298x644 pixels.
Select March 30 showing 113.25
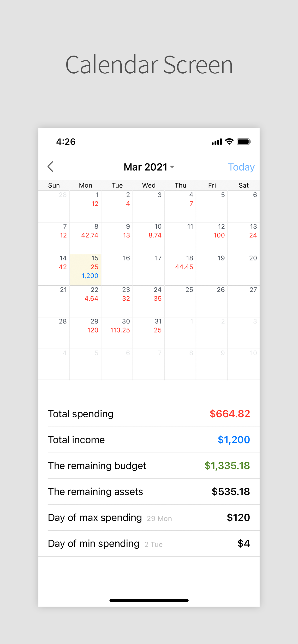click(x=117, y=333)
